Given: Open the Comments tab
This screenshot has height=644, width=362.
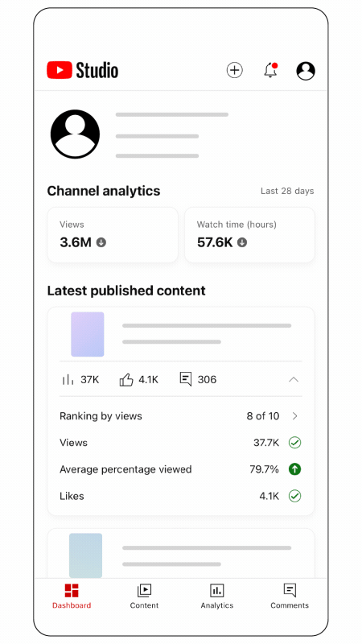Looking at the screenshot, I should [290, 596].
